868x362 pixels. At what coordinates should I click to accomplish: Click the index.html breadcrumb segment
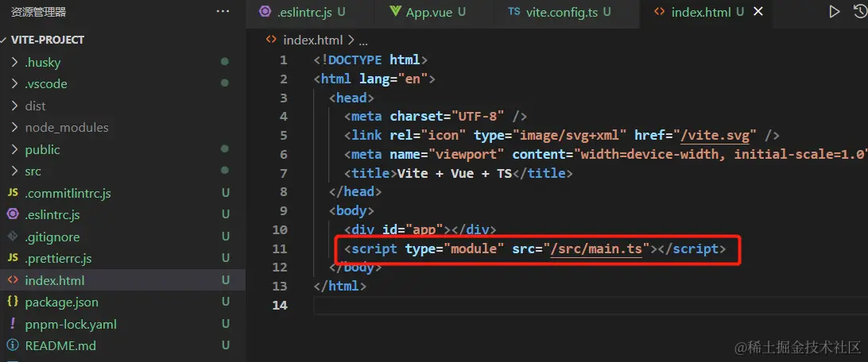312,40
